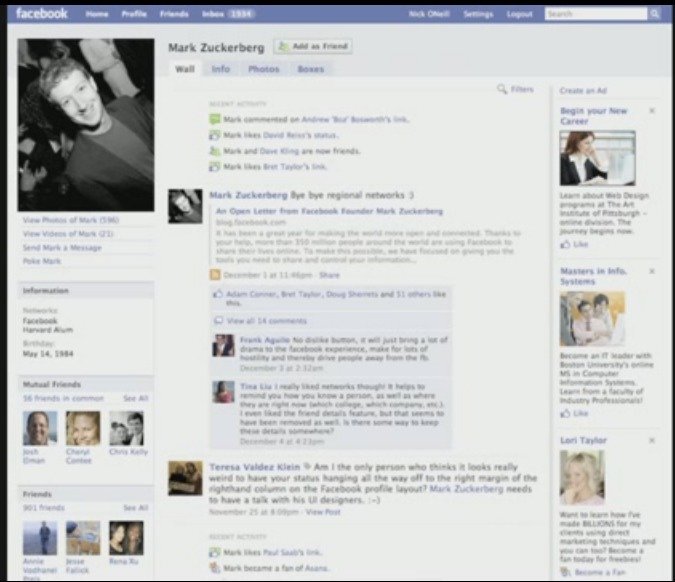Screen dimensions: 675x582
Task: Click Nick ONeill name in header
Action: point(429,14)
